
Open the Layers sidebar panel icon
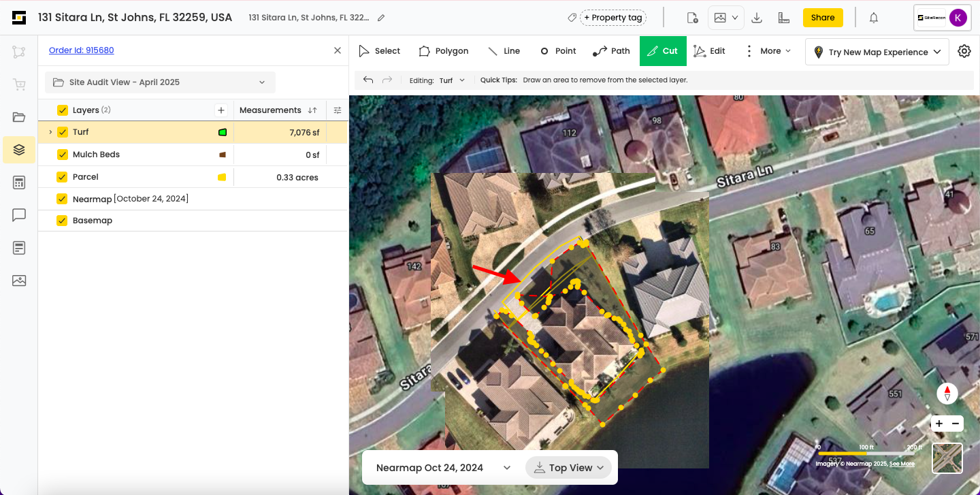coord(19,150)
